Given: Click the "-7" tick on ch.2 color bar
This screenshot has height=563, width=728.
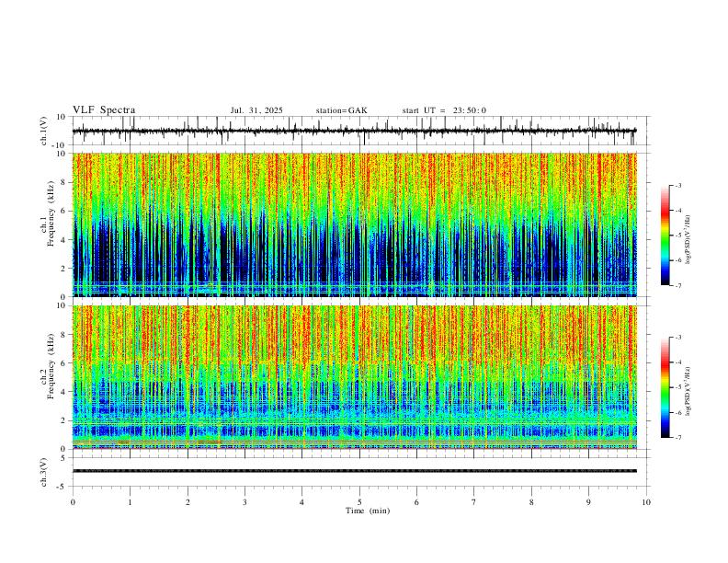Looking at the screenshot, I should 678,438.
